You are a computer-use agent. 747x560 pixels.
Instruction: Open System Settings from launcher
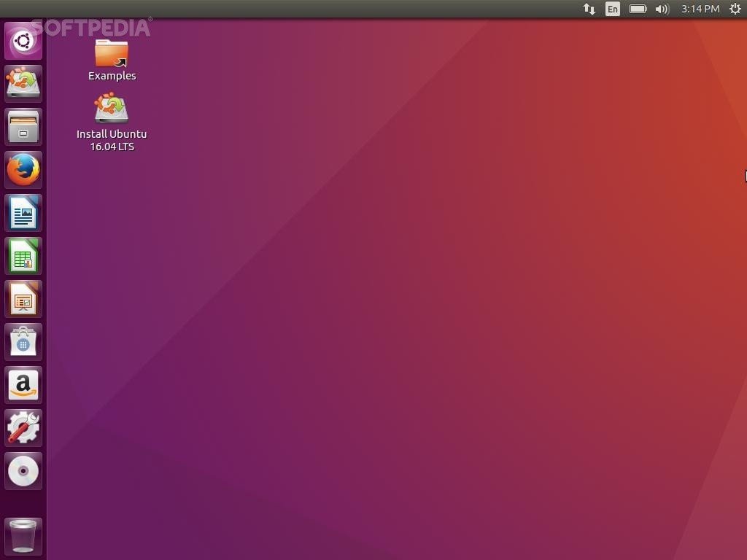[x=23, y=428]
